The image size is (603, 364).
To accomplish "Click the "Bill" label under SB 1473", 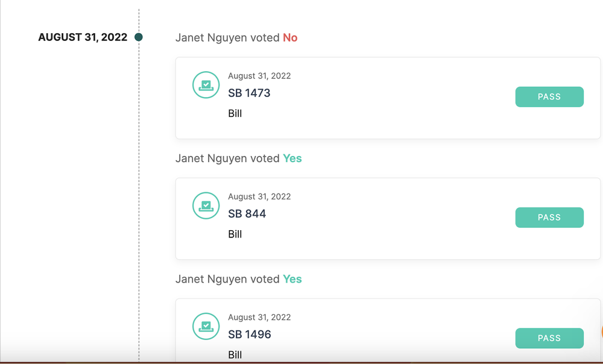I will (x=235, y=113).
